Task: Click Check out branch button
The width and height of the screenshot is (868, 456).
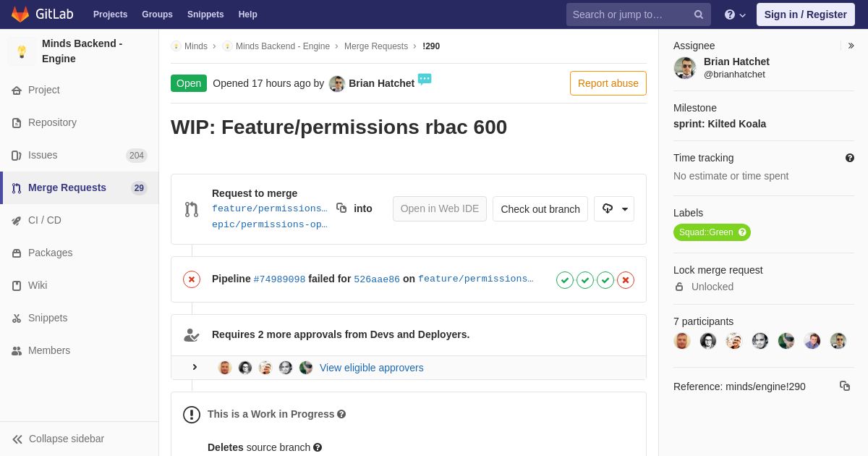Action: tap(540, 209)
